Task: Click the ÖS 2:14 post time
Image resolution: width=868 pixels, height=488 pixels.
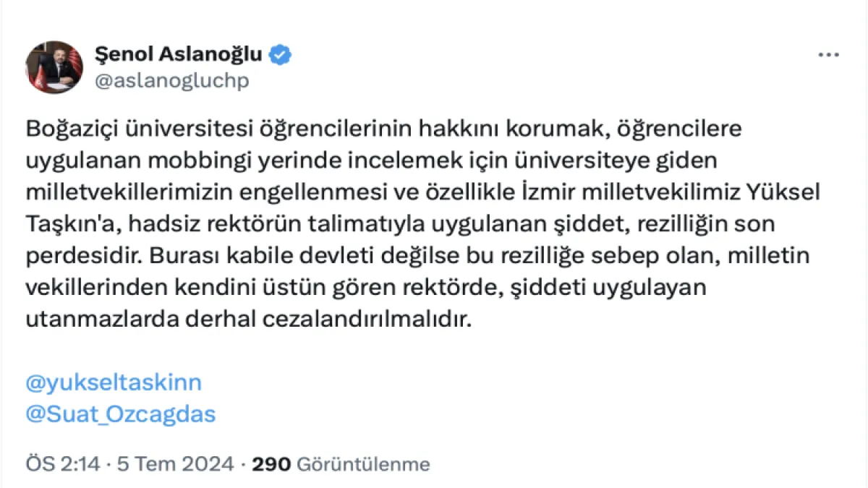Action: pyautogui.click(x=63, y=463)
